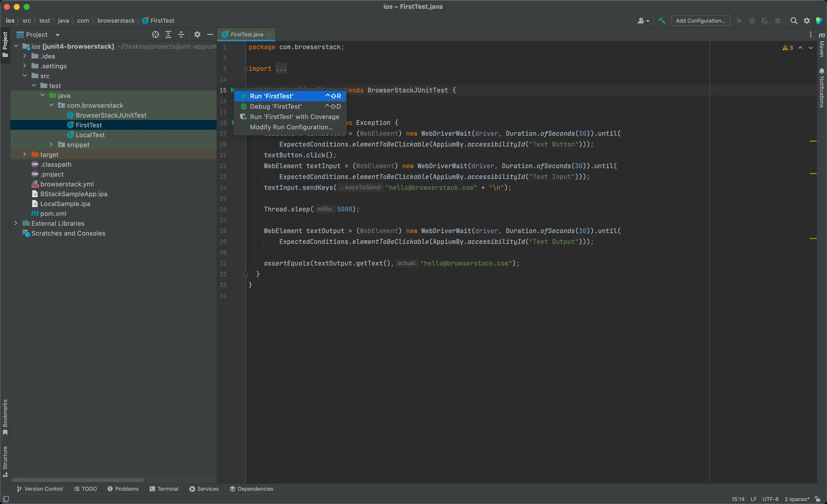This screenshot has width=827, height=504.
Task: Select Debug 'FirstTest' menu item
Action: click(276, 106)
